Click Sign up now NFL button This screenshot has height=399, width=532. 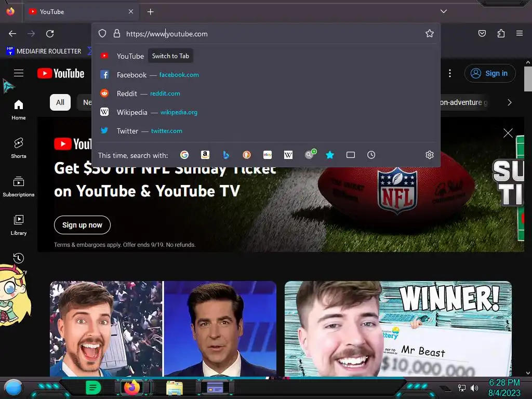[x=82, y=225]
